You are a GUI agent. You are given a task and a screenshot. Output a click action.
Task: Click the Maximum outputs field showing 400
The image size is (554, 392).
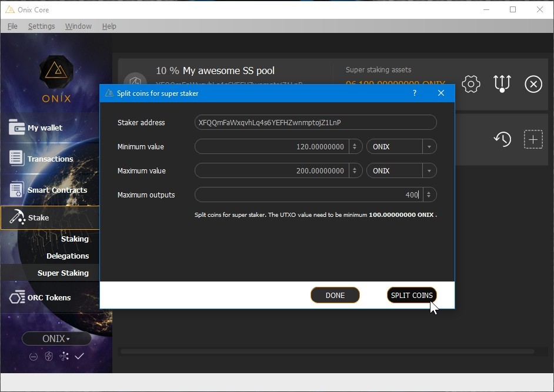coord(309,195)
